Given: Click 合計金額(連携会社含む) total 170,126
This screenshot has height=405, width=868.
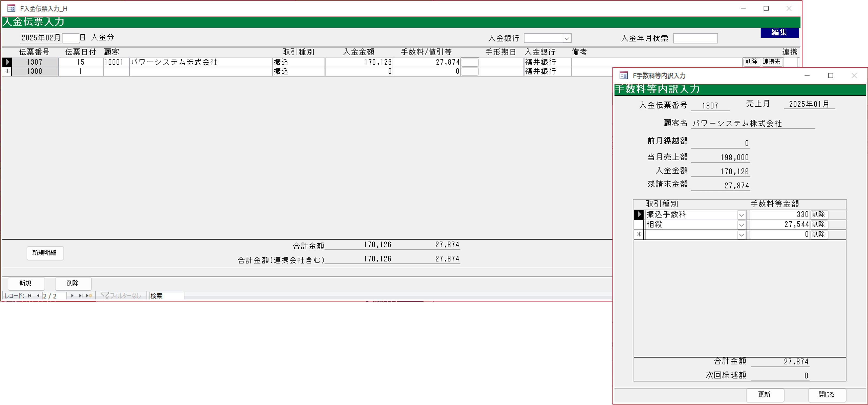Looking at the screenshot, I should click(x=359, y=259).
